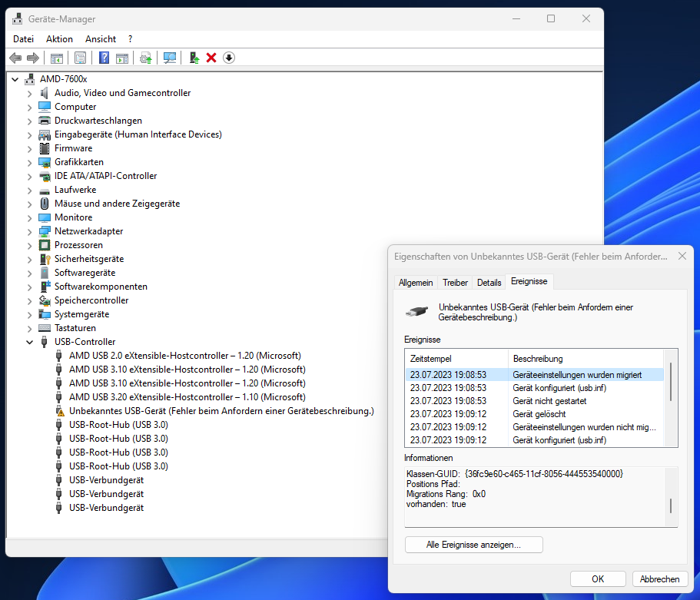Switch to the Treiber tab

pos(455,283)
